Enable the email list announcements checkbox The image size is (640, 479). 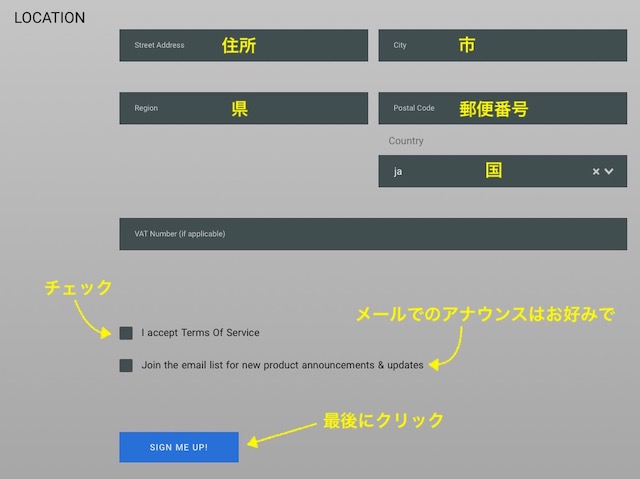click(126, 365)
